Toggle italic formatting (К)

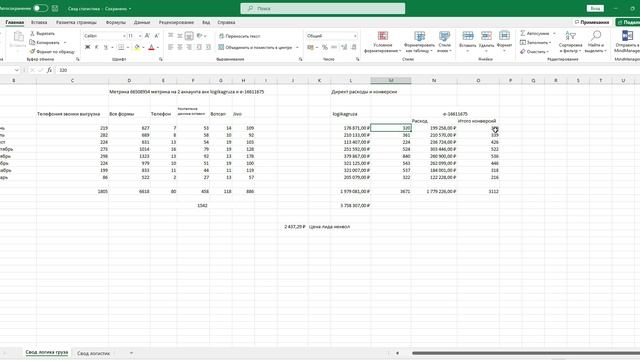[97, 47]
